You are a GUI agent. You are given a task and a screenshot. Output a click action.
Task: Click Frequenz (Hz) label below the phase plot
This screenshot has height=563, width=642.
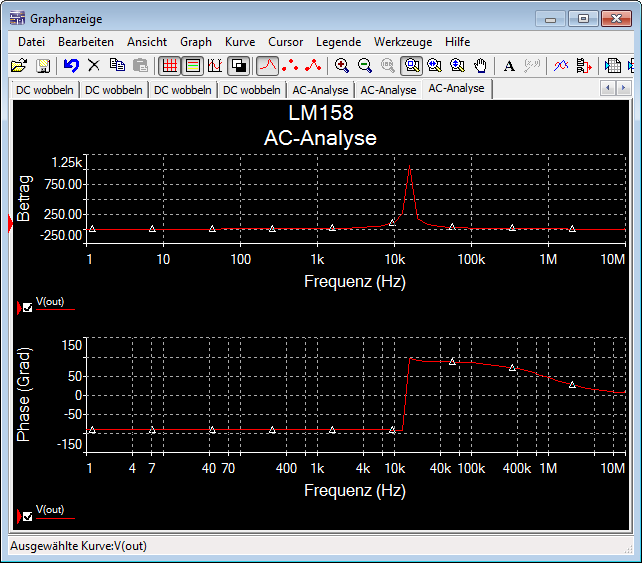[x=355, y=491]
